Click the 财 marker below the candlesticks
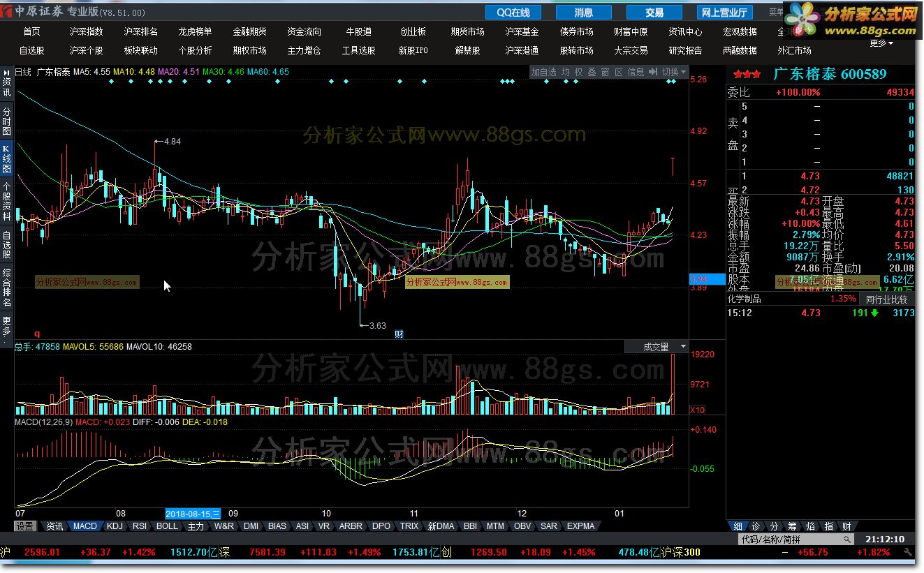The image size is (924, 573). pyautogui.click(x=399, y=334)
